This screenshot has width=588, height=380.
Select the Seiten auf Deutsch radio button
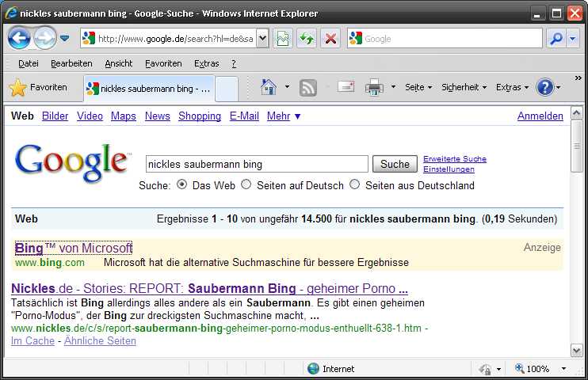pos(246,184)
